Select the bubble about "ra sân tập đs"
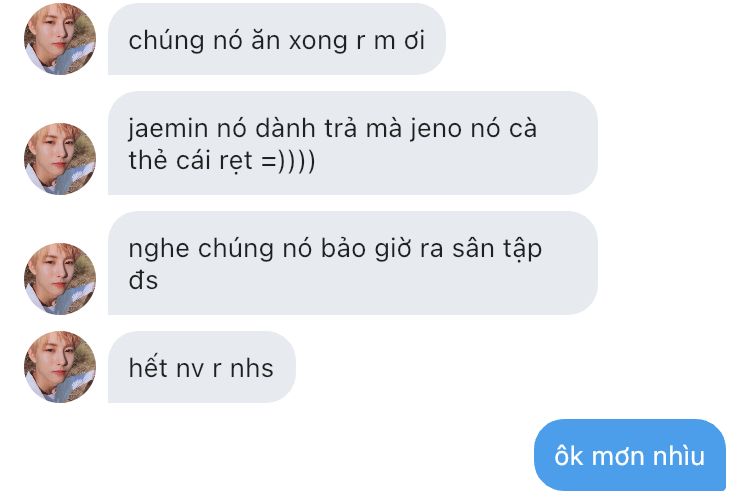Screen dimensions: 750x498 click(x=353, y=263)
